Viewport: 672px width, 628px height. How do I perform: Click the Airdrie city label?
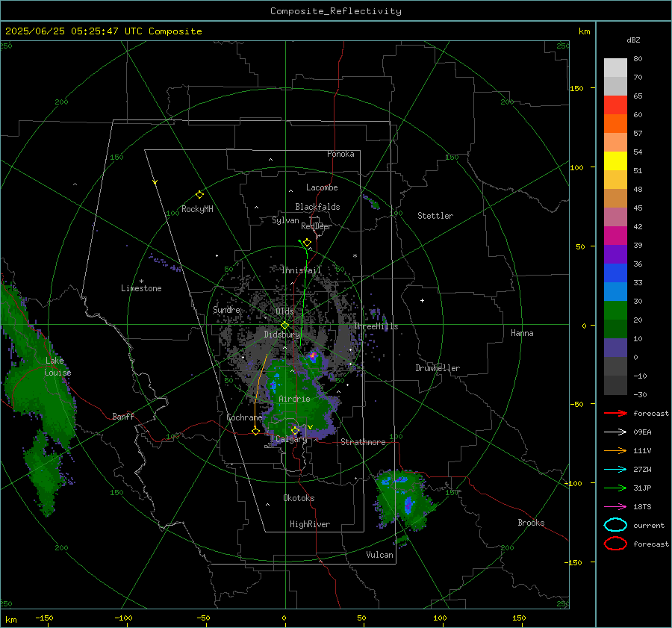coord(294,399)
